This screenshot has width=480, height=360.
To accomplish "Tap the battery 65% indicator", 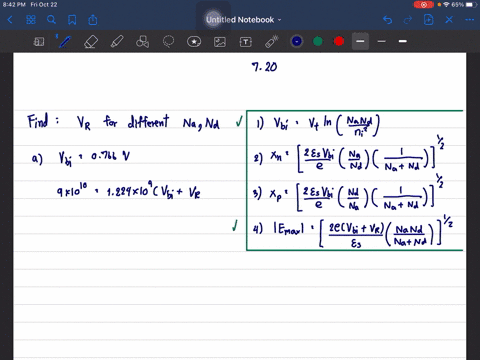I will coord(464,5).
